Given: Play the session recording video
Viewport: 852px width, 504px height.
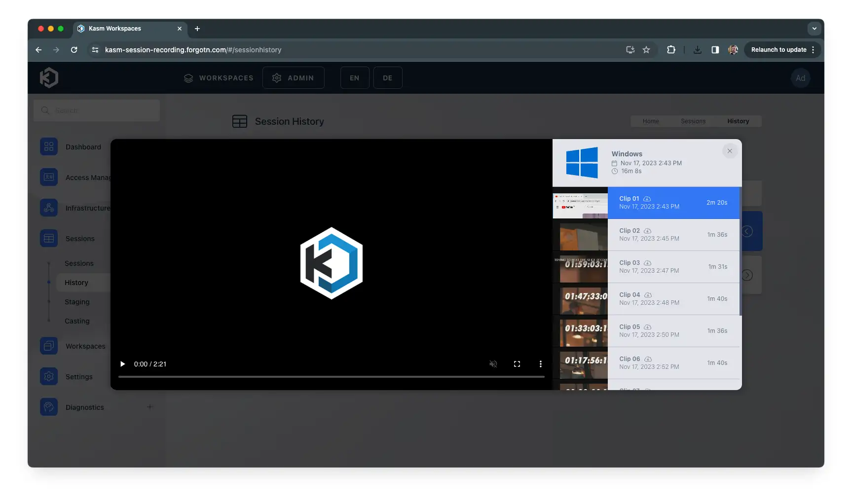Looking at the screenshot, I should (122, 364).
